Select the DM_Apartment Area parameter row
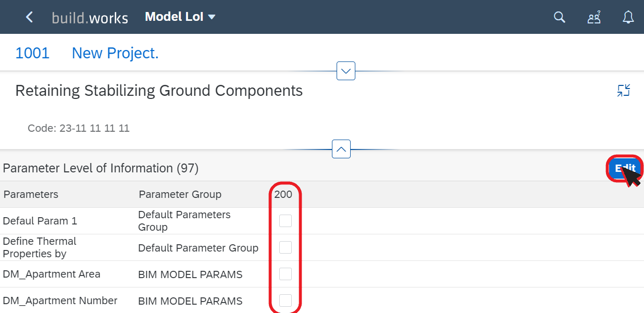Image resolution: width=644 pixels, height=313 pixels. (322, 274)
